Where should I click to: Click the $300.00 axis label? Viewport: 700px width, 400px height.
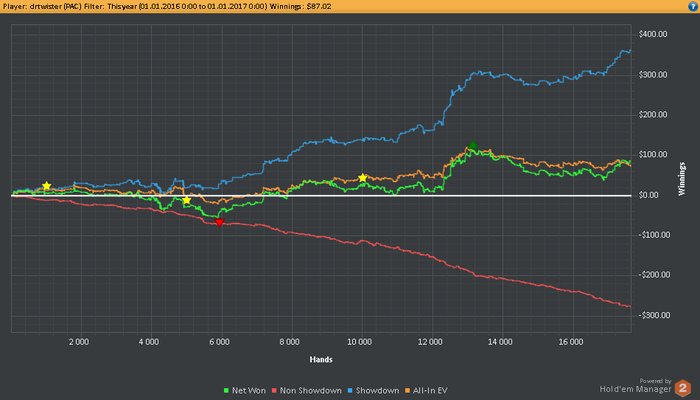coord(653,75)
